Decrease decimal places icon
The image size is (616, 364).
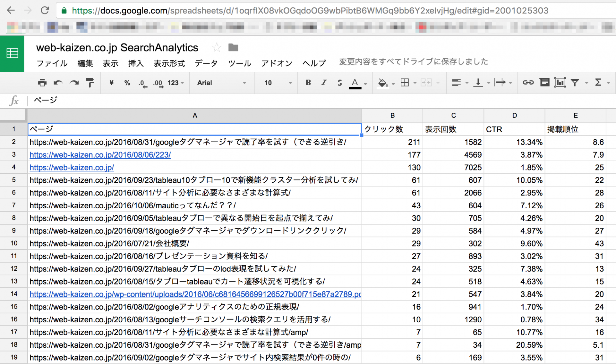tap(143, 83)
